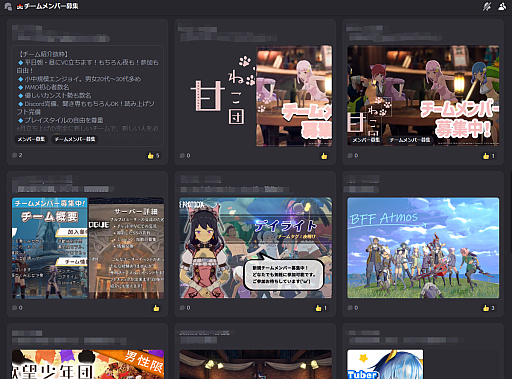Image resolution: width=512 pixels, height=379 pixels.
Task: Click the forum channel icon beside チームメンバー募集
Action: tap(8, 6)
